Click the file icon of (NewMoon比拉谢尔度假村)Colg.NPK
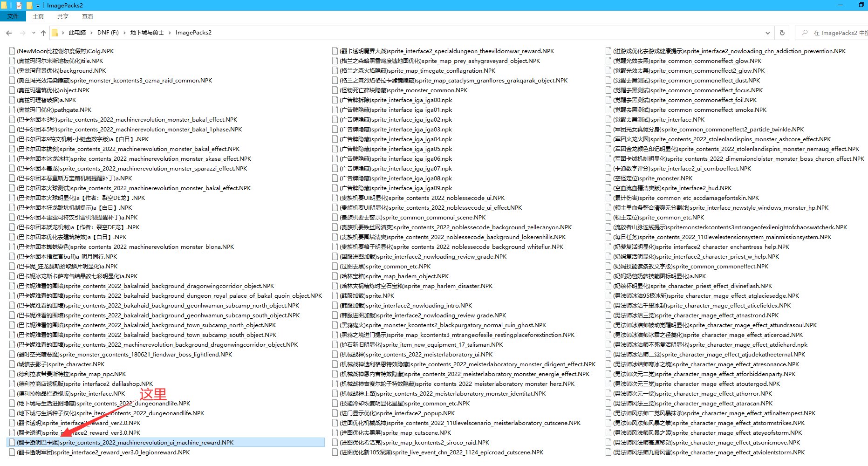Viewport: 868px width, 466px height. (12, 51)
